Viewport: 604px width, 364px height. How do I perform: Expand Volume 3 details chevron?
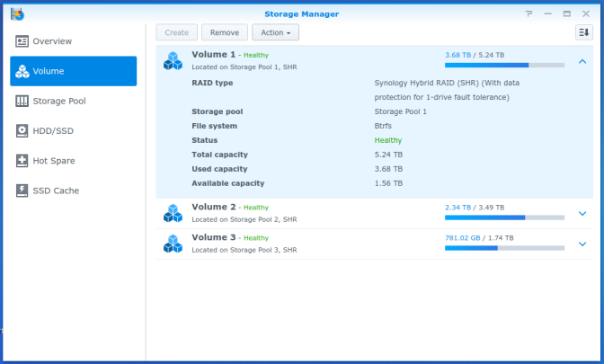[x=582, y=244]
